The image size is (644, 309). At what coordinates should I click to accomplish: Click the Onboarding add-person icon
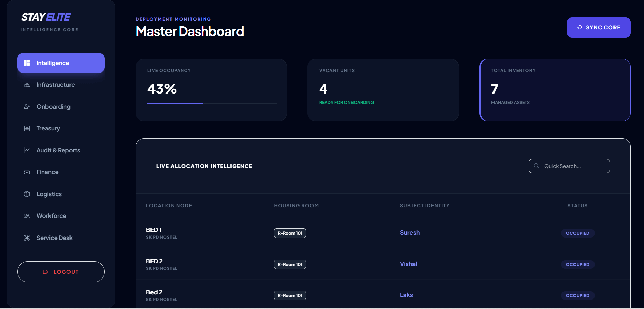[27, 107]
